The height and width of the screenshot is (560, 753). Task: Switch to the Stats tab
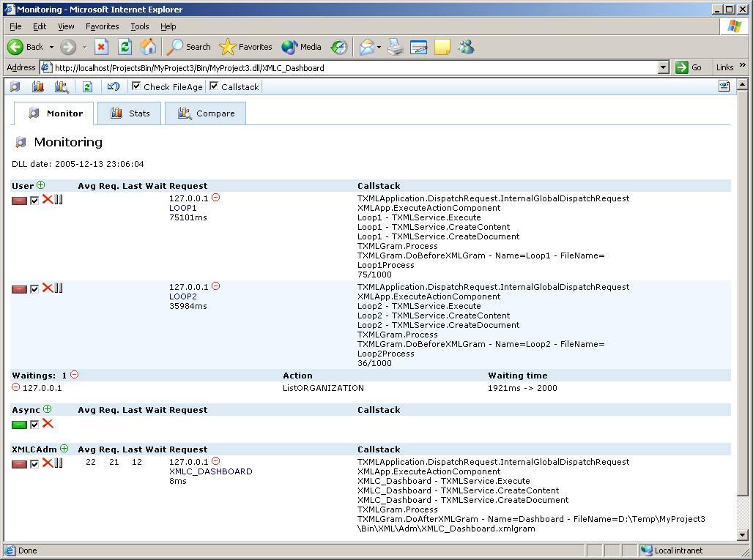pyautogui.click(x=130, y=113)
